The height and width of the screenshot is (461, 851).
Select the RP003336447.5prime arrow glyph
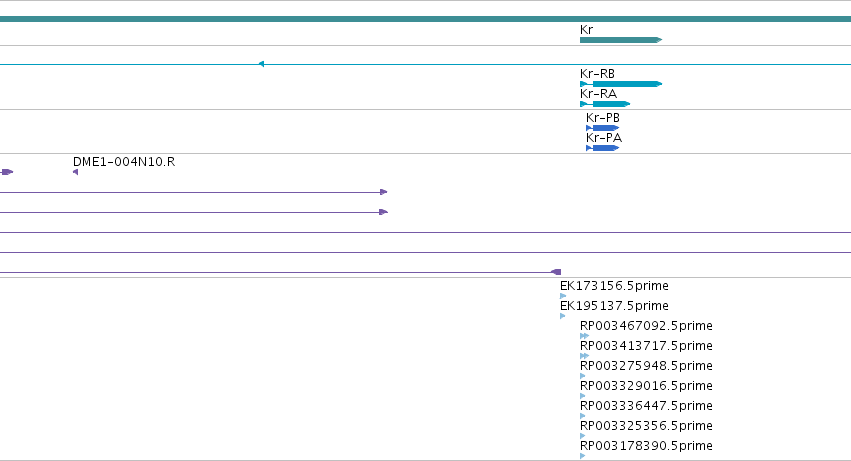[x=582, y=416]
